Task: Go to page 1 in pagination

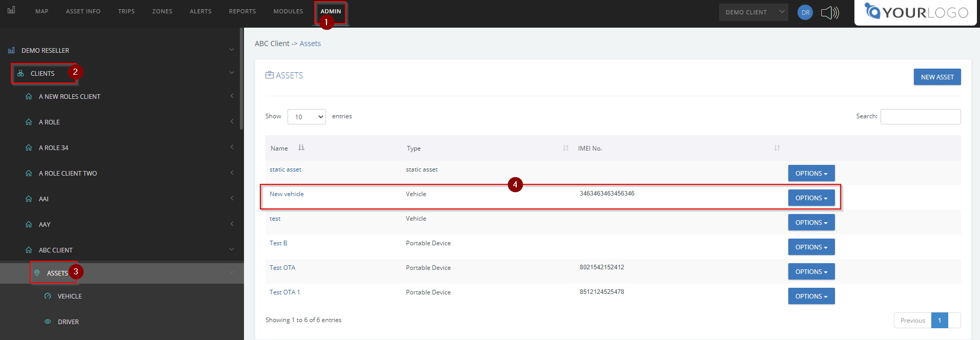Action: (x=940, y=321)
